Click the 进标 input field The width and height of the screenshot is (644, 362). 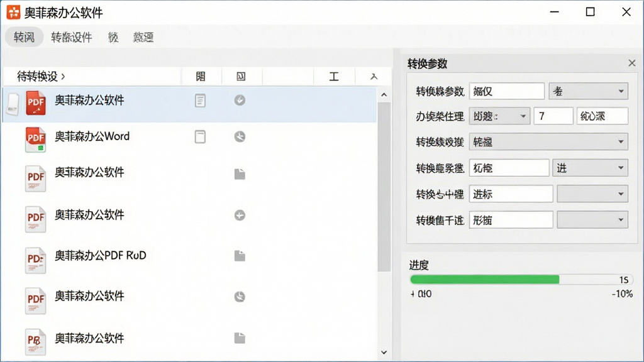pos(511,194)
